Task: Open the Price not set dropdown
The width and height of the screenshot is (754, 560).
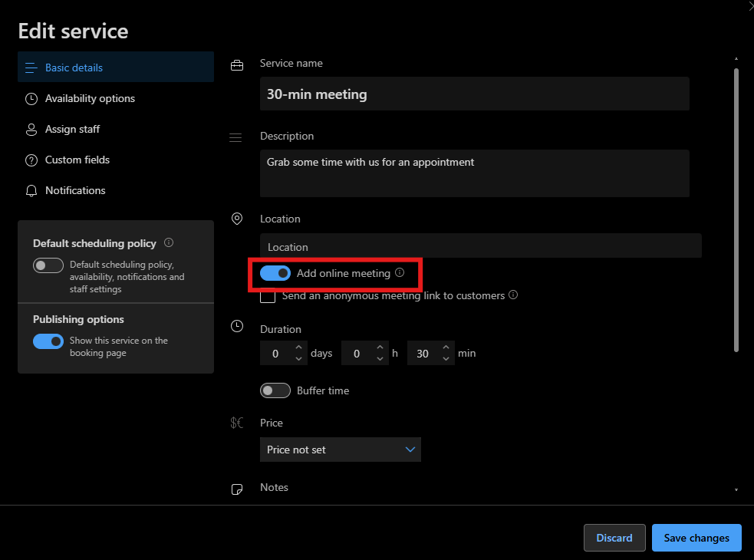Action: tap(341, 450)
